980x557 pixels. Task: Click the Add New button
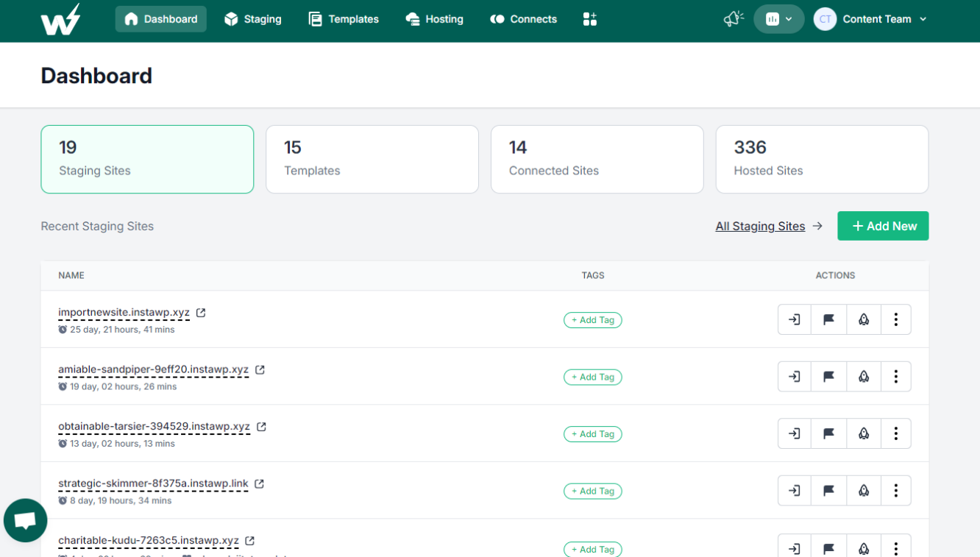click(x=883, y=226)
